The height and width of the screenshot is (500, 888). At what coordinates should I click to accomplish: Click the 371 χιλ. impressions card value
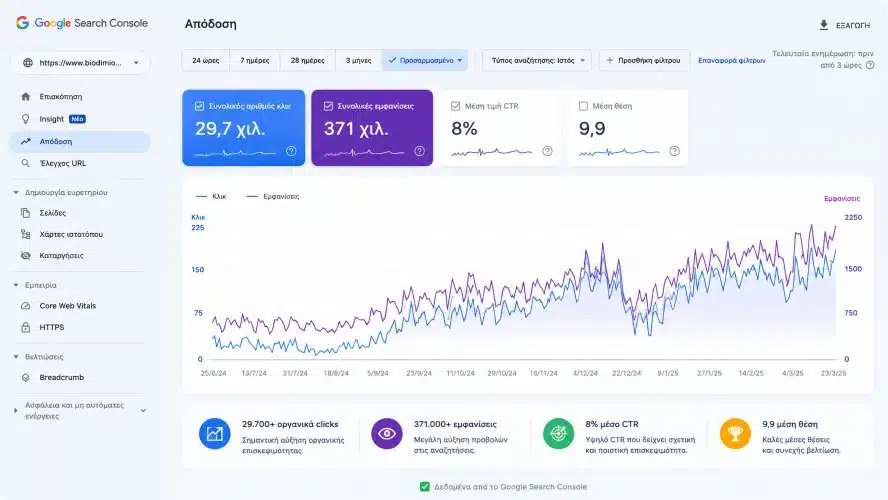(x=356, y=129)
